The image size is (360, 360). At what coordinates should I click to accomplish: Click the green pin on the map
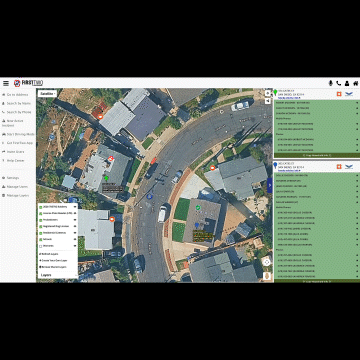106,179
